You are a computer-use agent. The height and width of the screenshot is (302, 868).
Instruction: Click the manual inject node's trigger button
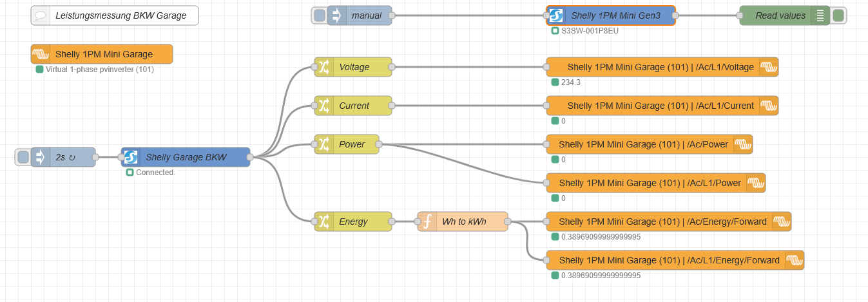319,15
